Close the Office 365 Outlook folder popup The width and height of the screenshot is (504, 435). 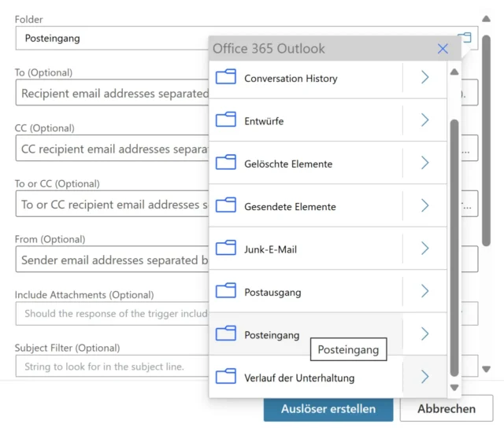coord(443,49)
